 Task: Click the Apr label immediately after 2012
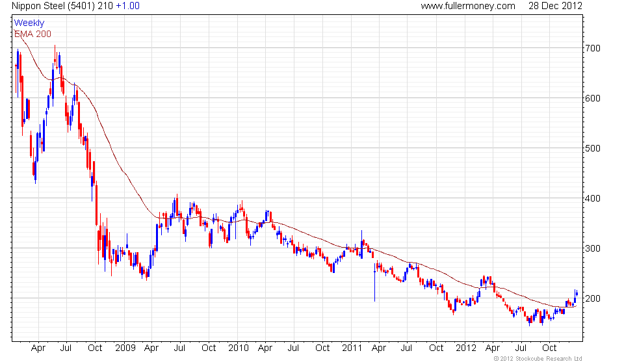[x=493, y=348]
